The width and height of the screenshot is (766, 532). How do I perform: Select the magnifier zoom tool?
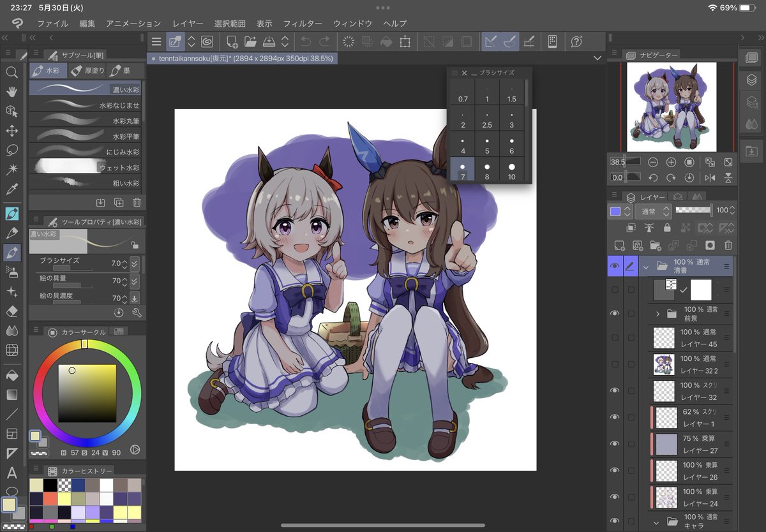[11, 73]
